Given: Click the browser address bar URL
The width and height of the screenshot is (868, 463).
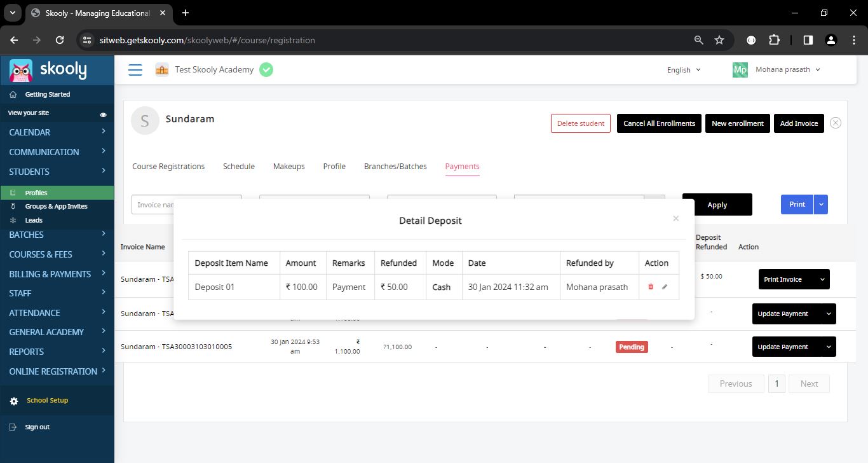Looking at the screenshot, I should [x=207, y=40].
